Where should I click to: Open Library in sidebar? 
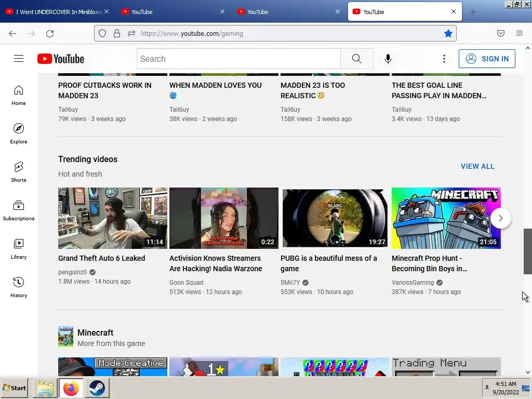click(19, 249)
